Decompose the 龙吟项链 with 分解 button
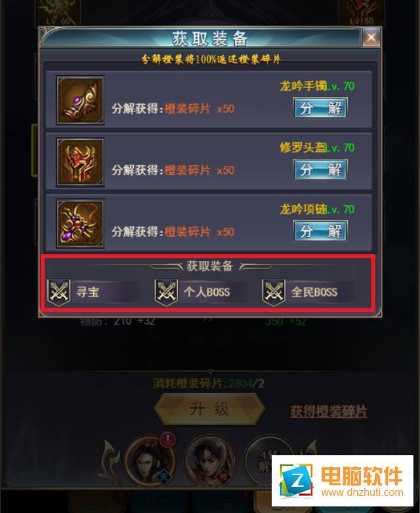The height and width of the screenshot is (513, 420). coord(320,232)
